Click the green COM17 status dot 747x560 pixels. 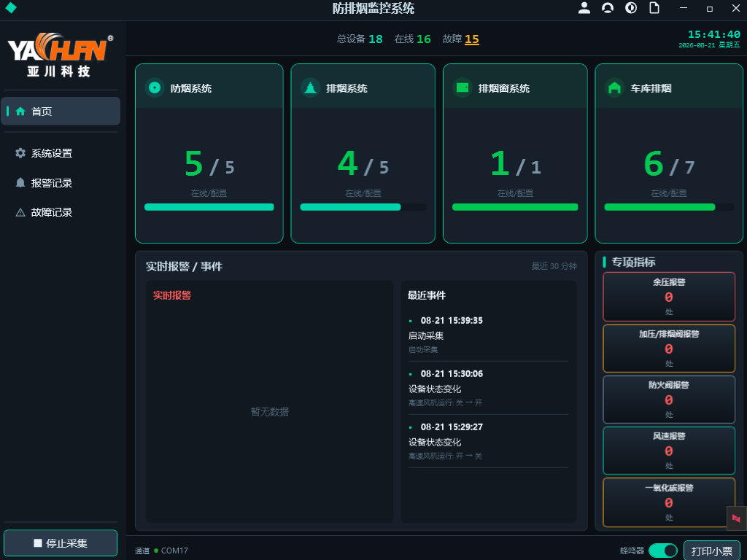tap(156, 551)
